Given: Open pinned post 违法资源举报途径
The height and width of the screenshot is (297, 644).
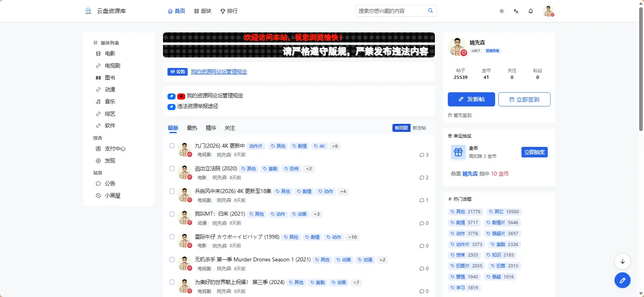Looking at the screenshot, I should pyautogui.click(x=197, y=106).
